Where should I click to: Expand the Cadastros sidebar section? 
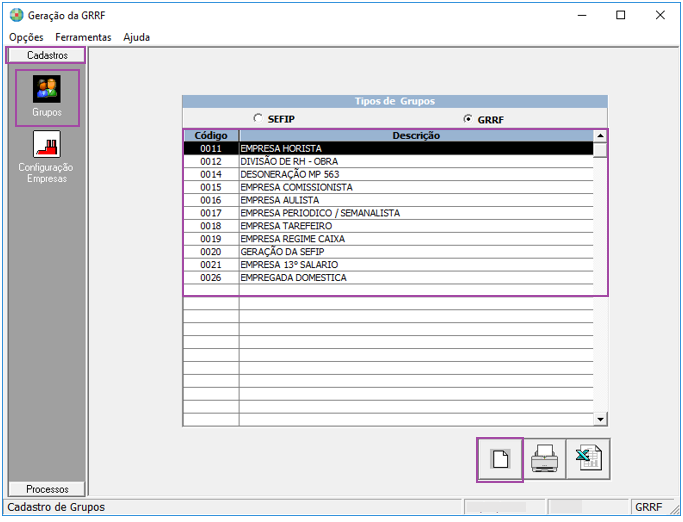tap(46, 56)
